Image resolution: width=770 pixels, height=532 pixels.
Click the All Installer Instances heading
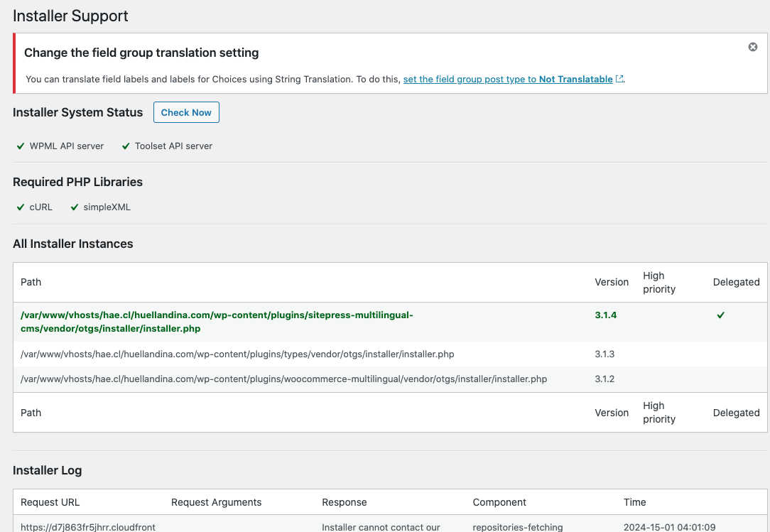(x=72, y=244)
